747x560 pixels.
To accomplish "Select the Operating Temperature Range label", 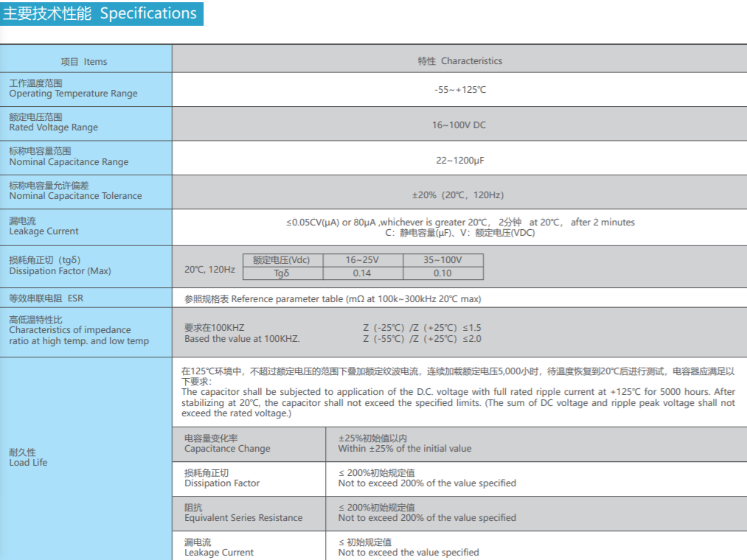I will point(73,94).
